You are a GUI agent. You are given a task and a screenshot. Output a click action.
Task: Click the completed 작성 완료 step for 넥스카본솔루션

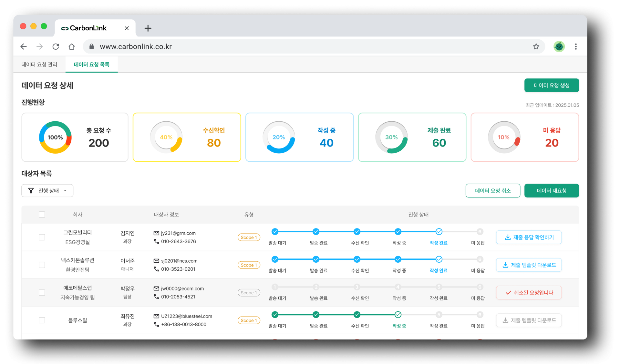439,259
